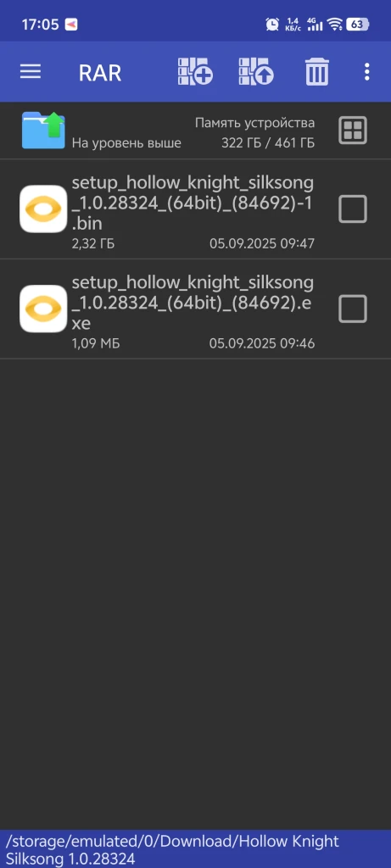Switch to grid view layout icon
This screenshot has height=868, width=391.
point(353,131)
